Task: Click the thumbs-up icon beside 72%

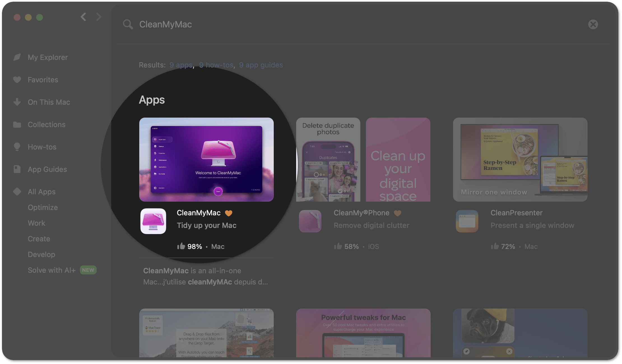Action: pos(495,246)
